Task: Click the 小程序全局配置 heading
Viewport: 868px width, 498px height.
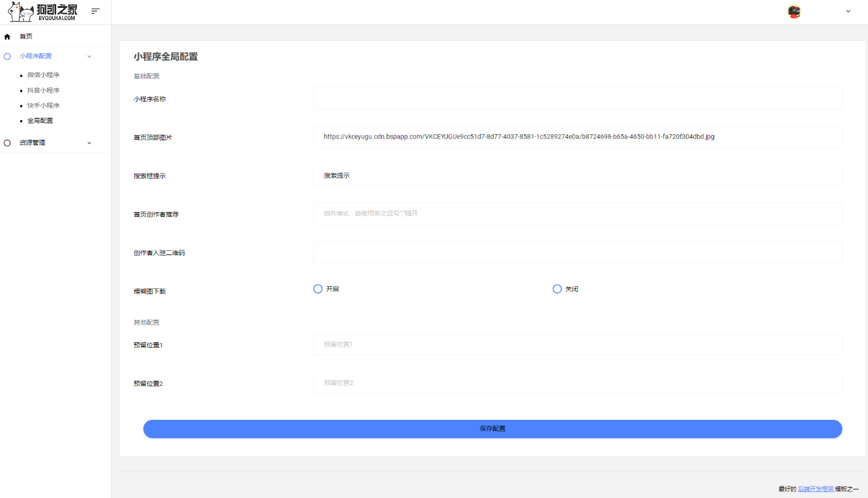Action: click(x=166, y=57)
